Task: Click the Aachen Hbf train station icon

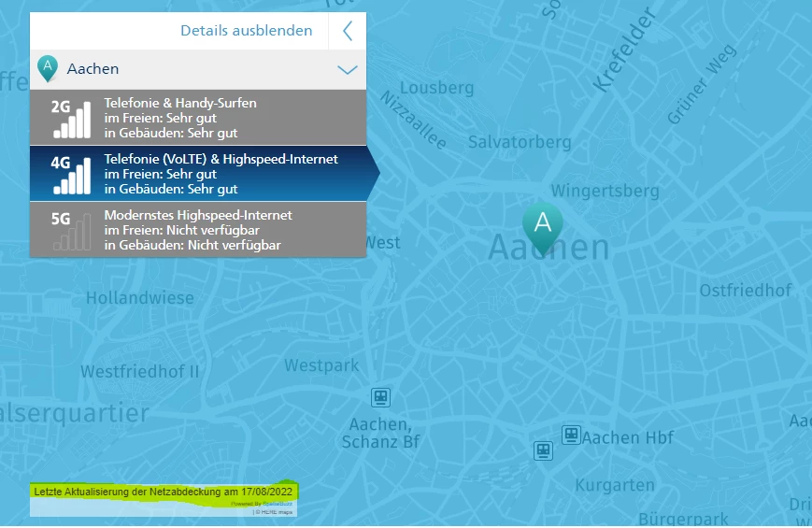Action: point(571,435)
